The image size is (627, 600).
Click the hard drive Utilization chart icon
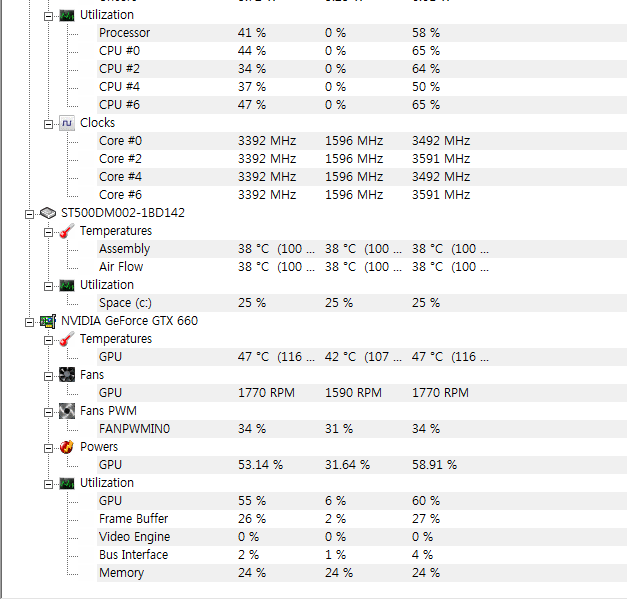(67, 285)
